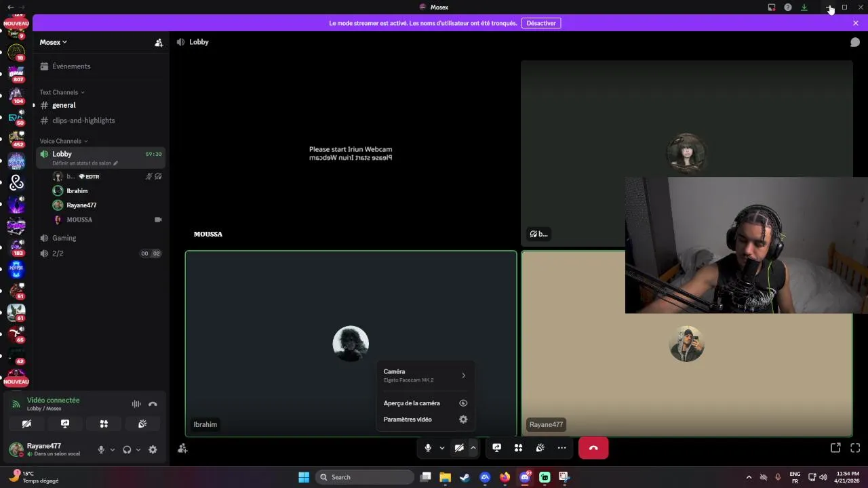Pop out the call window
This screenshot has height=488, width=868.
(x=835, y=448)
